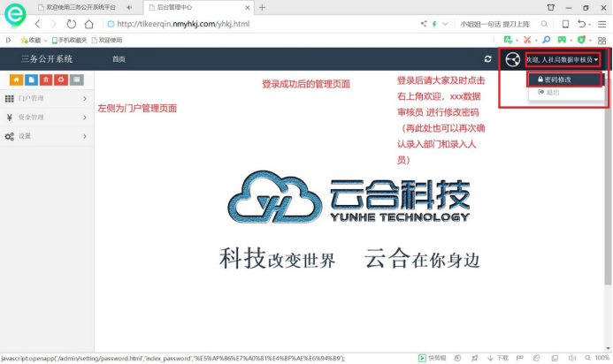
Task: Click the search magnifier in search box
Action: point(544,24)
